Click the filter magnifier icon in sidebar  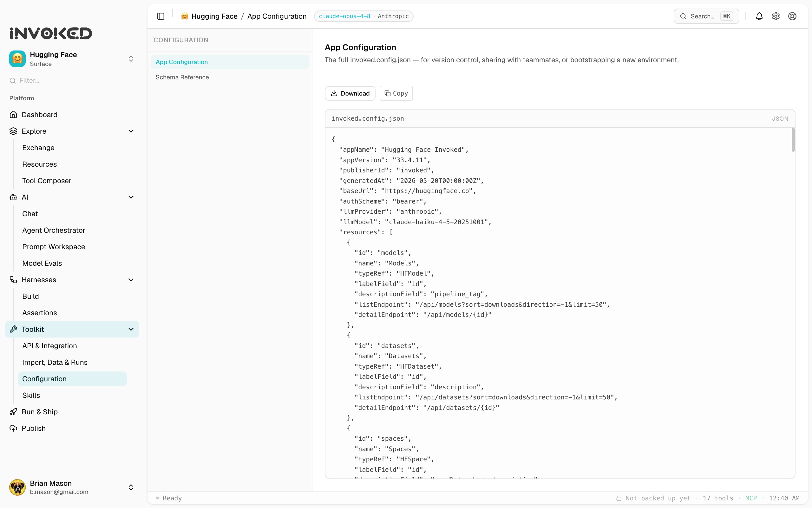(13, 81)
